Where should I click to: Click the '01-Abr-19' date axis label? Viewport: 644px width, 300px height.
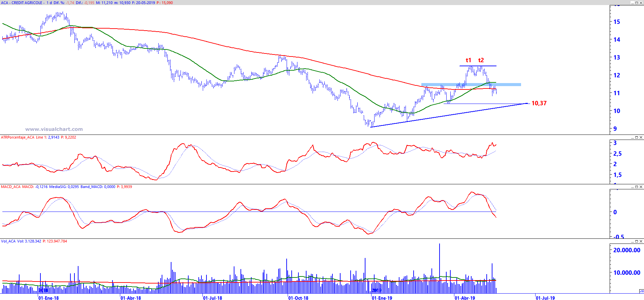tap(465, 298)
